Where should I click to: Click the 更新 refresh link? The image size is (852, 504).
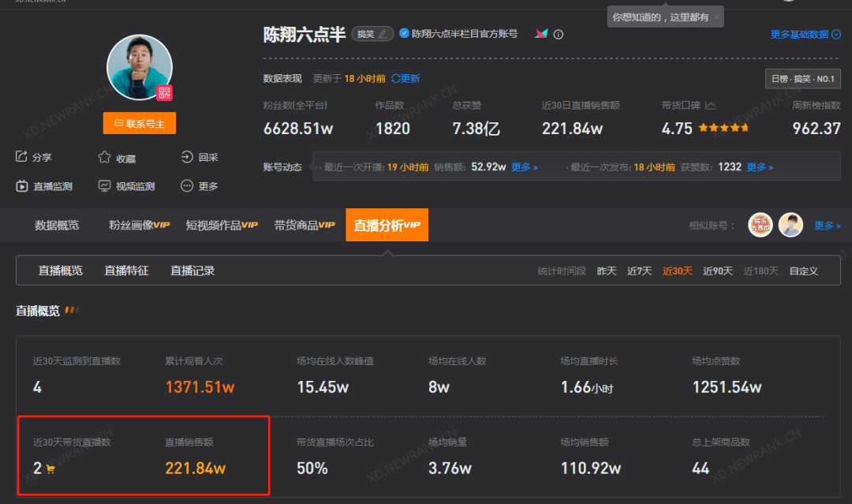pos(405,79)
